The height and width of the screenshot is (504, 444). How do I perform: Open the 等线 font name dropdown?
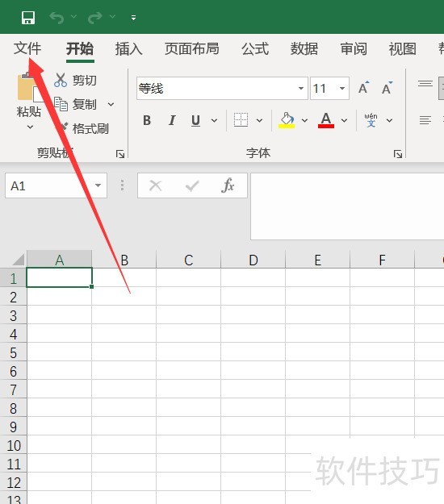pos(301,88)
